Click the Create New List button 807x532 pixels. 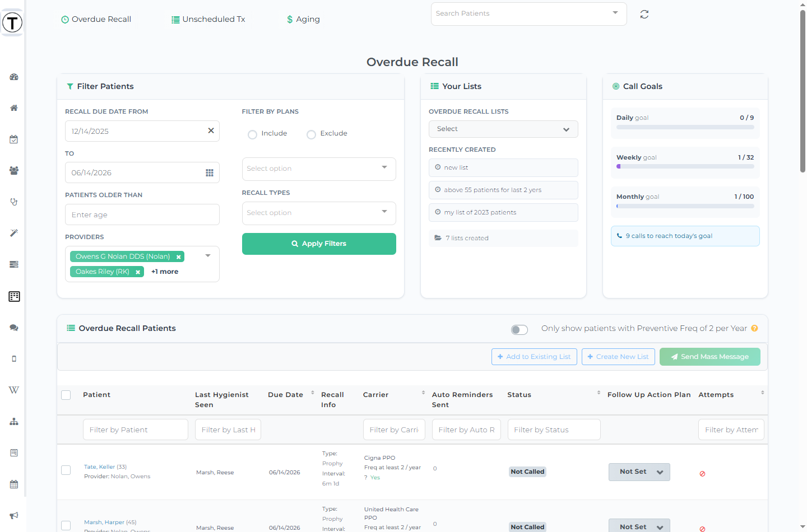[x=618, y=357]
